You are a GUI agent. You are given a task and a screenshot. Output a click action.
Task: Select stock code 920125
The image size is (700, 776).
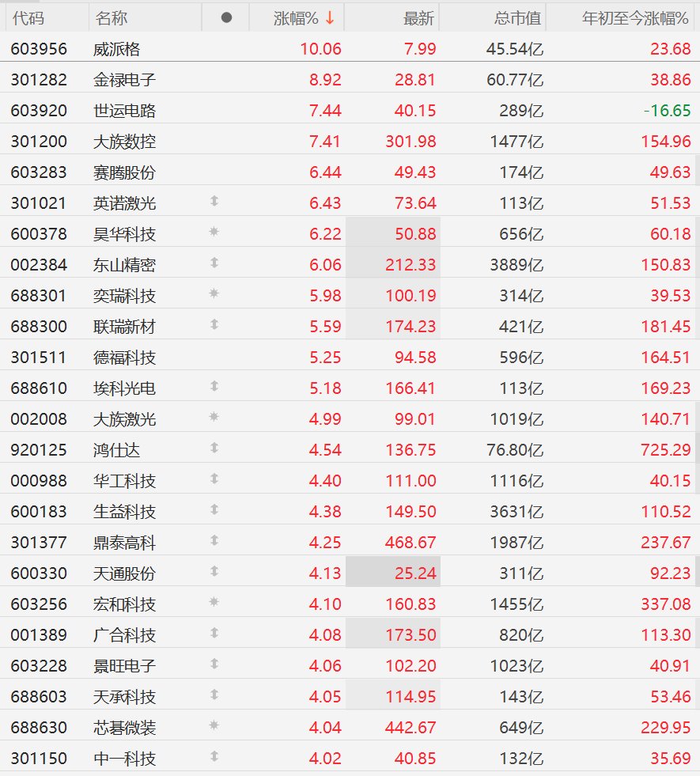coord(39,450)
